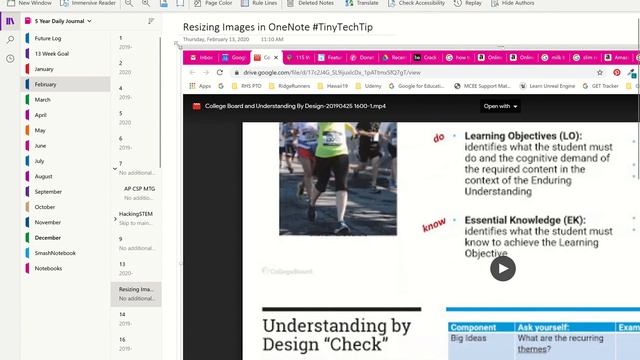The height and width of the screenshot is (360, 640).
Task: Select page 5 in page list
Action: click(x=136, y=118)
